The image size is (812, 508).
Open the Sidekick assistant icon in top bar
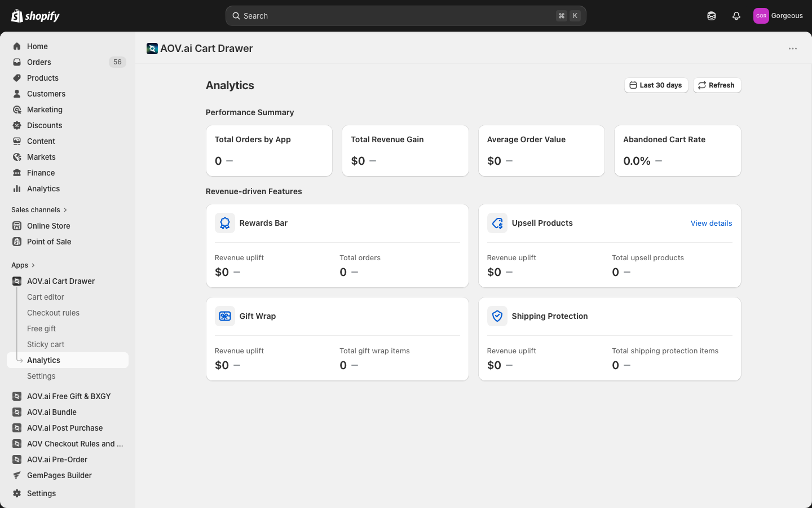[712, 16]
